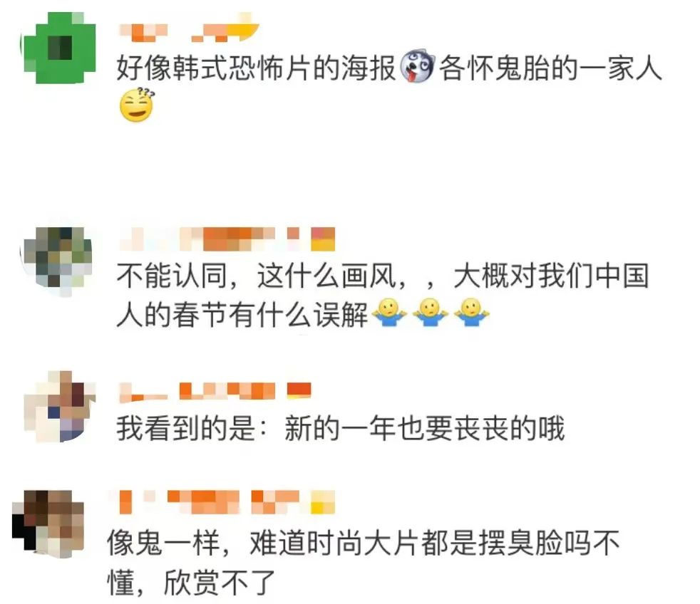This screenshot has width=700, height=604.
Task: Click the last shrugging emoji
Action: pos(471,313)
